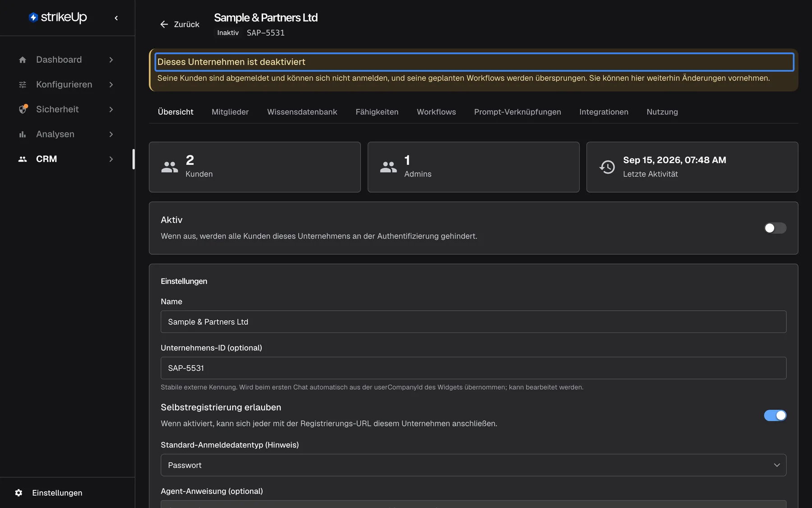Viewport: 812px width, 508px height.
Task: Click the Dashboard home icon
Action: point(23,60)
